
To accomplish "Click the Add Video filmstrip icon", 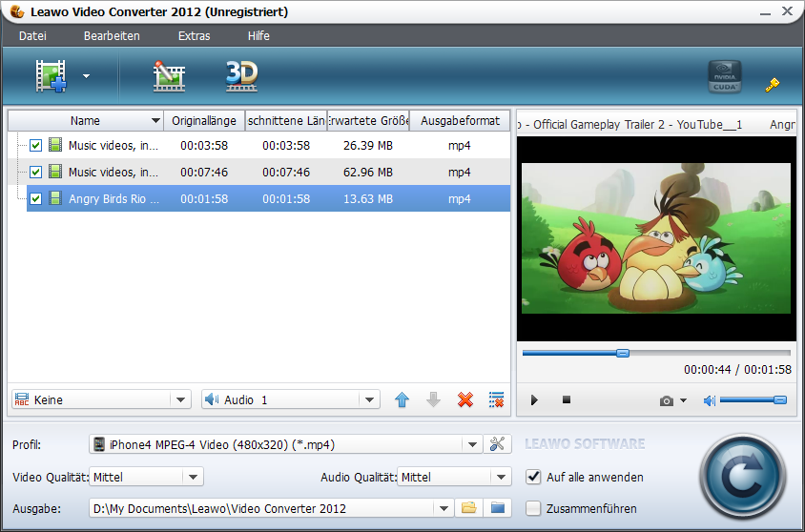I will click(x=51, y=76).
